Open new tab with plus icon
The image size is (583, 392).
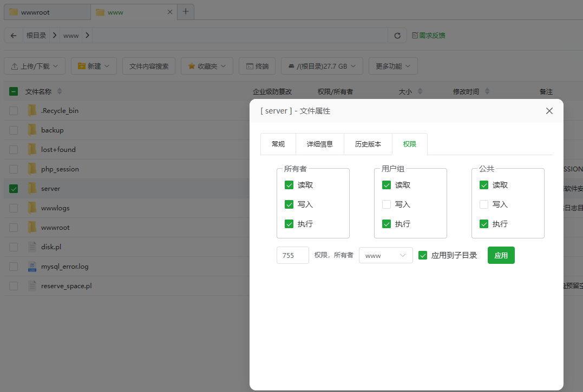pos(186,11)
